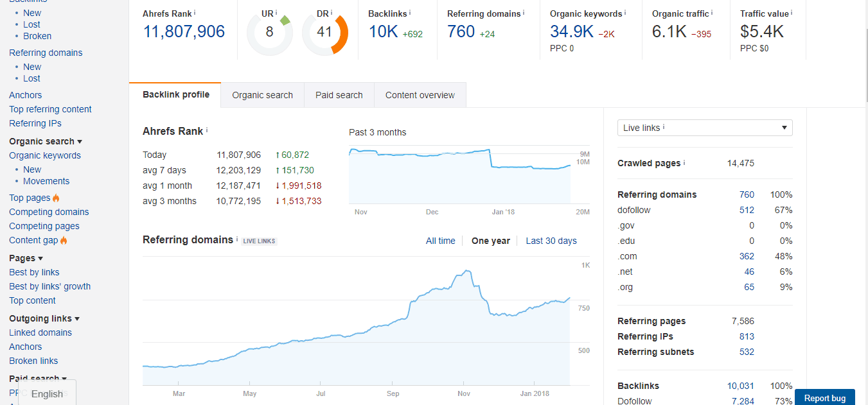Open Referring domains in the sidebar
Image resolution: width=868 pixels, height=405 pixels.
coord(46,53)
